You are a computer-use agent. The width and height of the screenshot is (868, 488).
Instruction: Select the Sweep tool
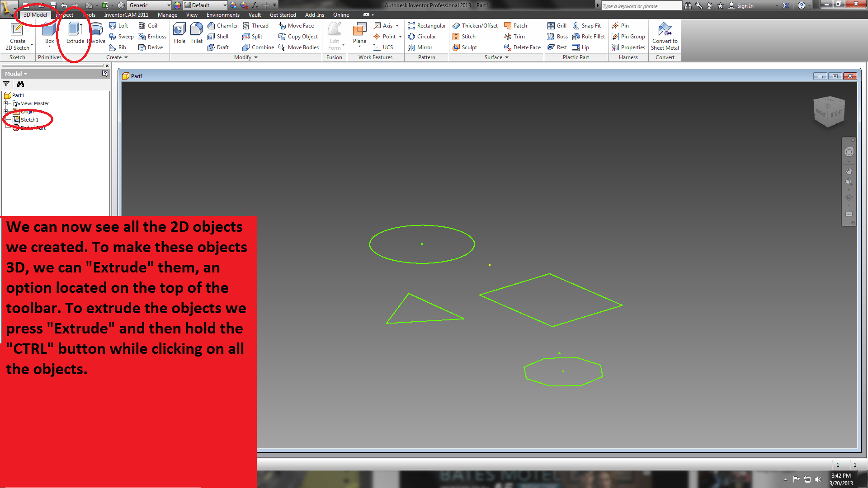point(121,37)
